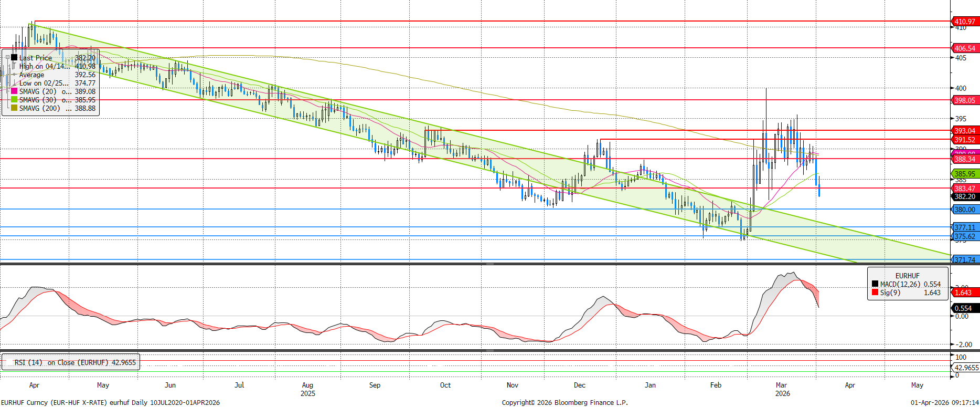This screenshot has height=407, width=980.
Task: Click the High on 04/14 marker icon
Action: coord(14,66)
